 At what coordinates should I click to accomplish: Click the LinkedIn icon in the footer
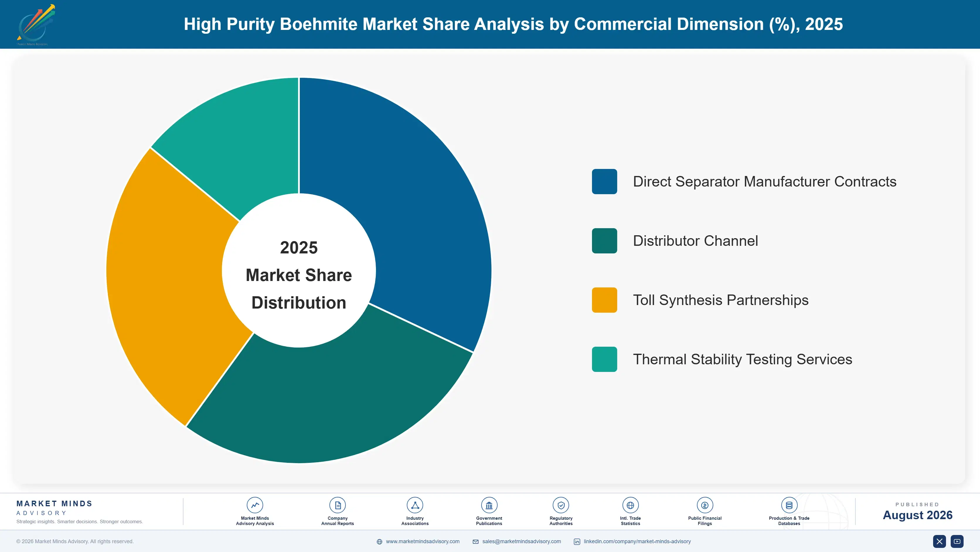(577, 542)
